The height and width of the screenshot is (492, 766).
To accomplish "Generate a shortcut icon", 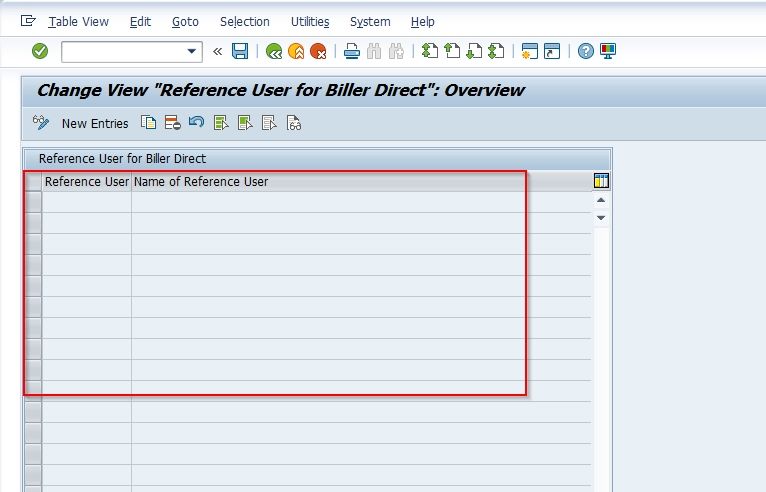I will 552,51.
